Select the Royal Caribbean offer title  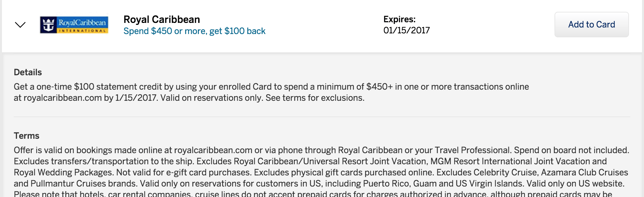(x=162, y=19)
